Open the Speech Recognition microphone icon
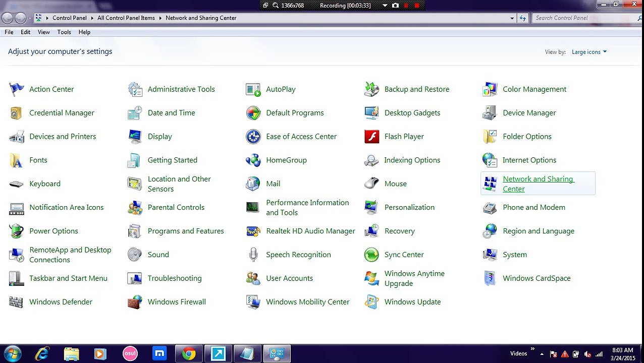 253,255
